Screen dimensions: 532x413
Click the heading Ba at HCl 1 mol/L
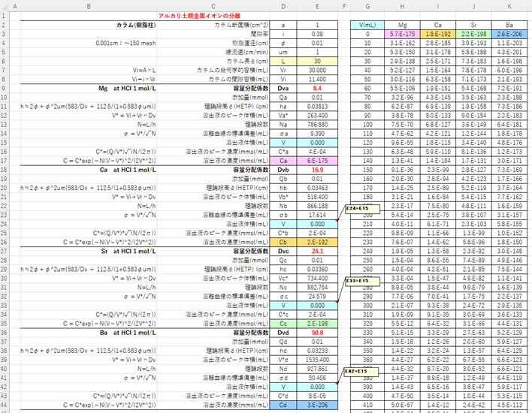tap(128, 333)
